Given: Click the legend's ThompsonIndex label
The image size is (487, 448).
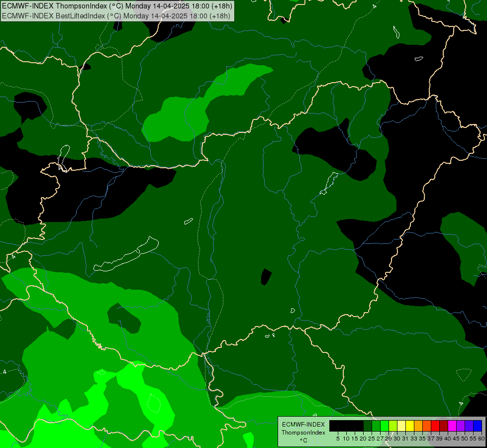Looking at the screenshot, I should tap(303, 433).
